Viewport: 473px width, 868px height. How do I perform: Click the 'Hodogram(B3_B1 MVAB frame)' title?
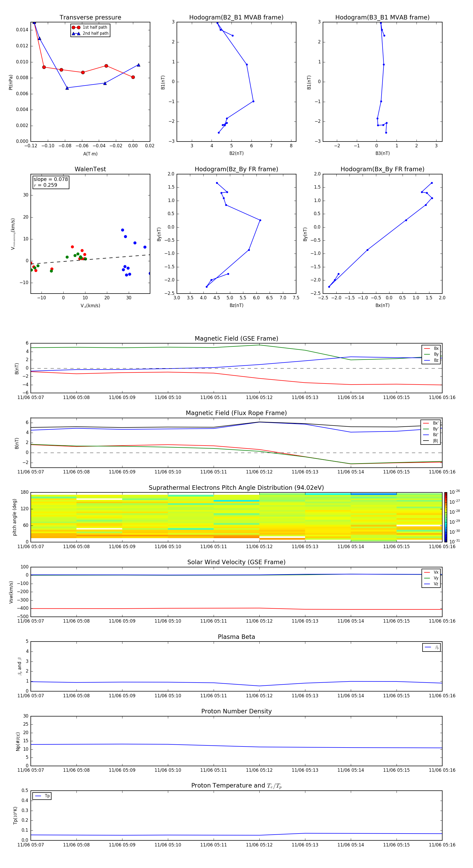click(382, 17)
